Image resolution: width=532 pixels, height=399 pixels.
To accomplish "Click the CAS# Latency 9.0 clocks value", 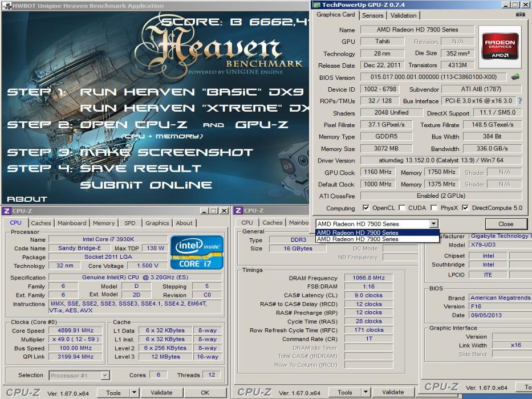I will [x=368, y=295].
